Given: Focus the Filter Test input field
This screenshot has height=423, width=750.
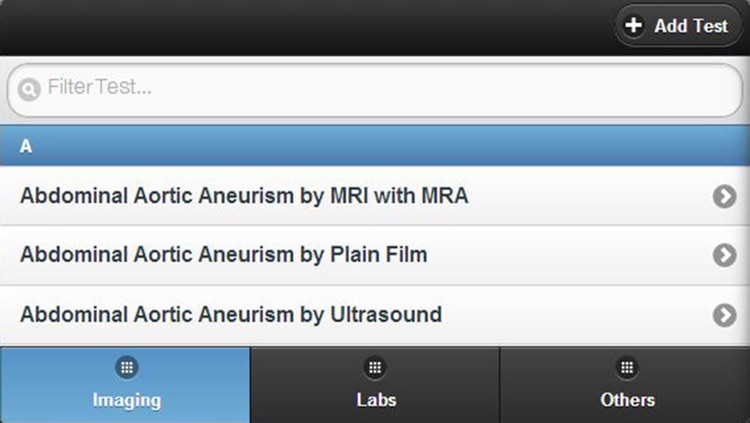Looking at the screenshot, I should (375, 90).
